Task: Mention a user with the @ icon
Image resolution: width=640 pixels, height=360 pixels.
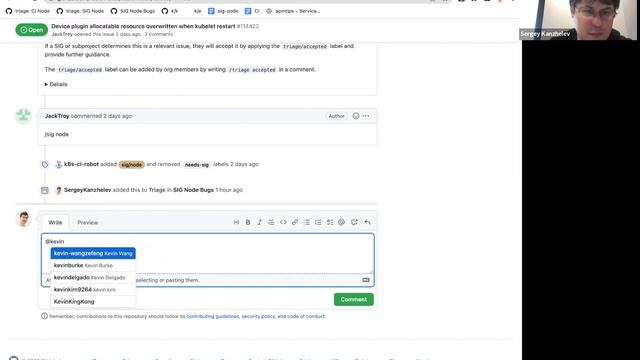Action: [342, 222]
